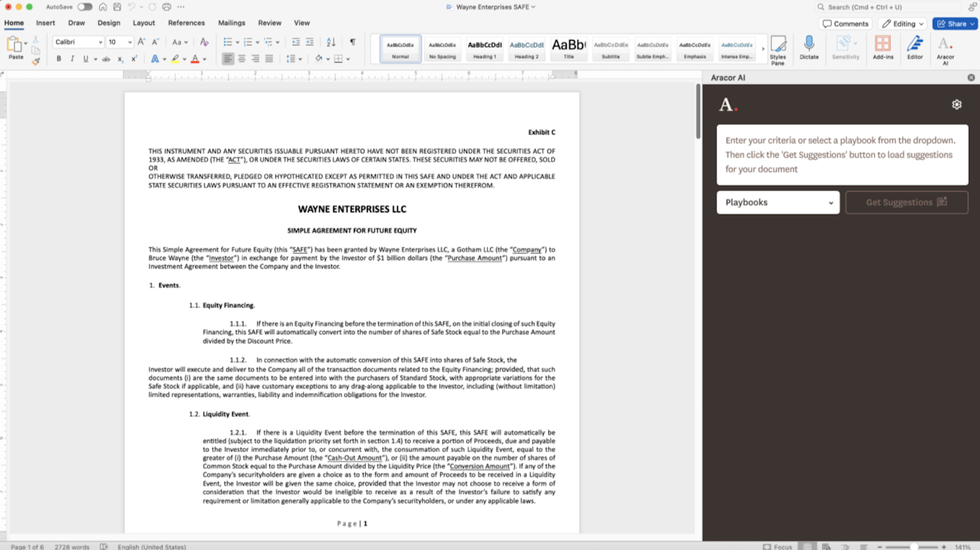Toggle italic formatting
The height and width of the screenshot is (550, 980).
click(73, 59)
